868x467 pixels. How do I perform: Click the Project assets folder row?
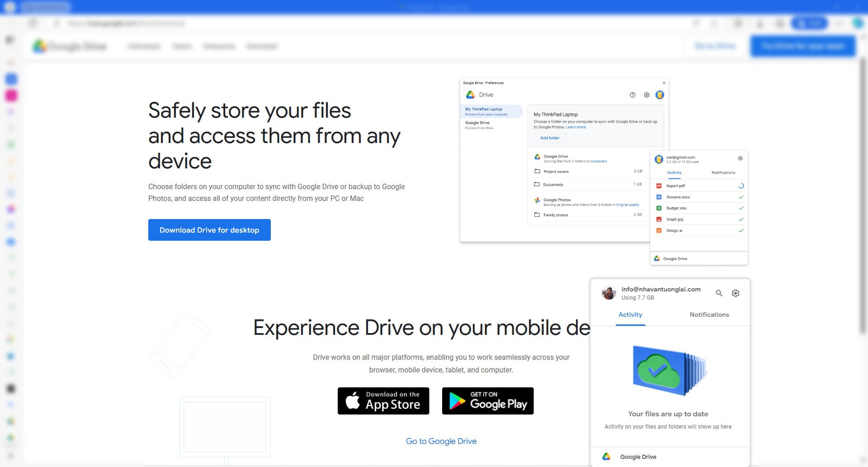tap(588, 172)
